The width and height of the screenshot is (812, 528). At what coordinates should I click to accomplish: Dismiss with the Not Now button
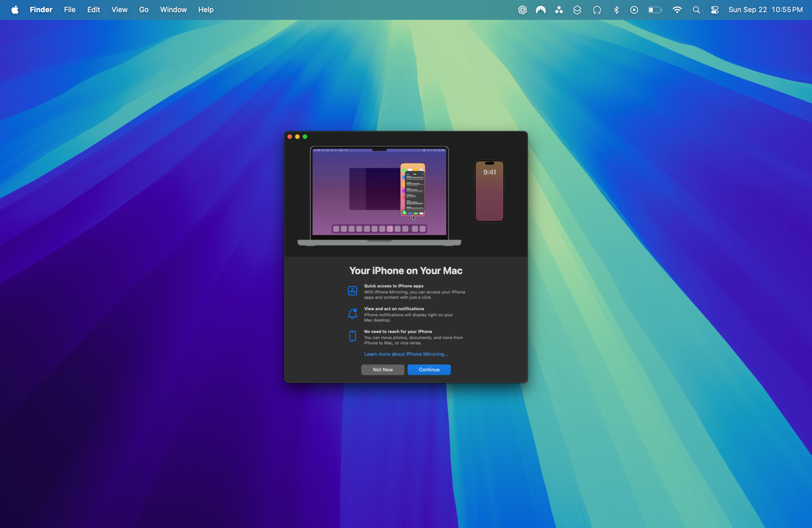point(383,369)
